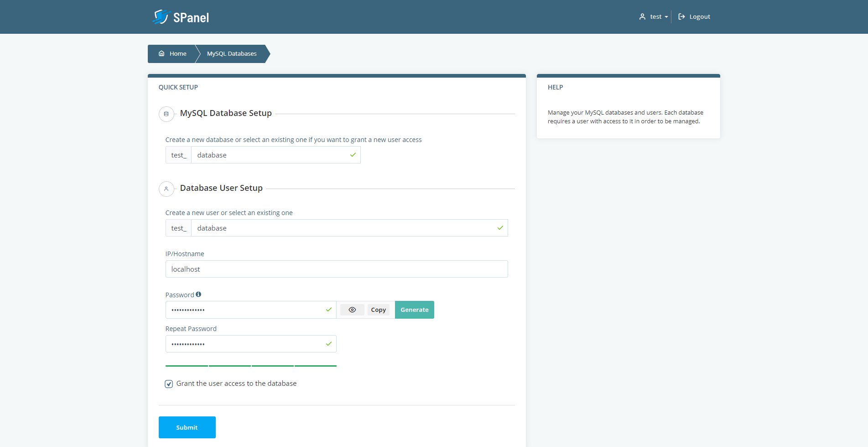Image resolution: width=868 pixels, height=447 pixels.
Task: Click the SPanel logo
Action: point(181,17)
